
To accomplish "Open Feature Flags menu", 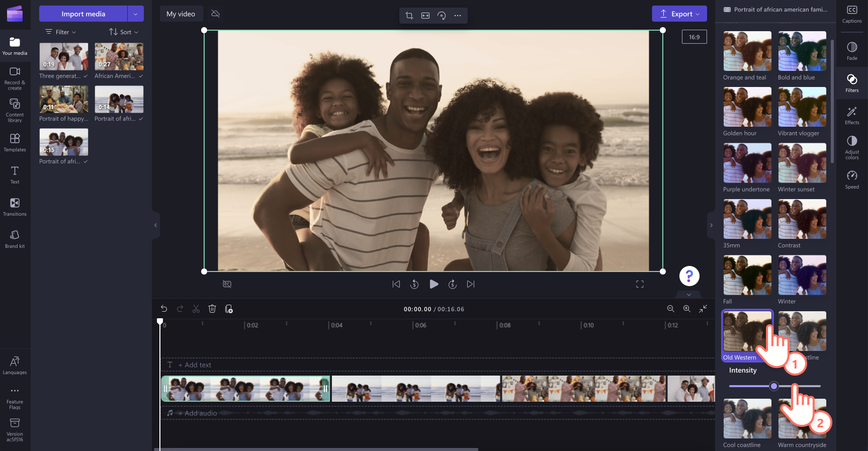I will click(x=15, y=398).
